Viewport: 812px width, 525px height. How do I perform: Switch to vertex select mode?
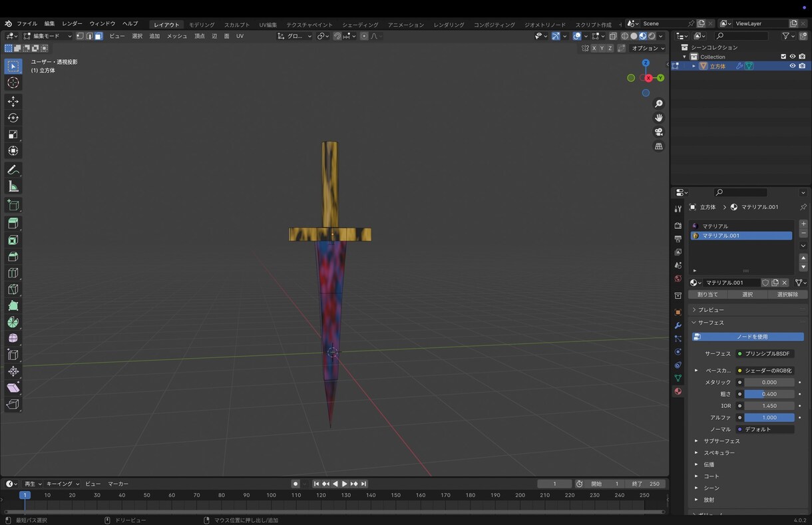(x=80, y=36)
